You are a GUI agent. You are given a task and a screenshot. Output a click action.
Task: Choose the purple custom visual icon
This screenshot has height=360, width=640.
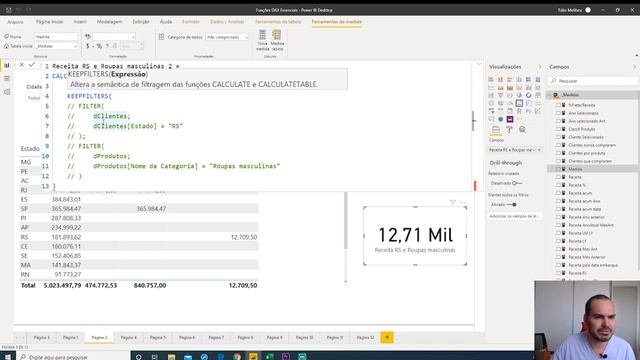click(510, 119)
